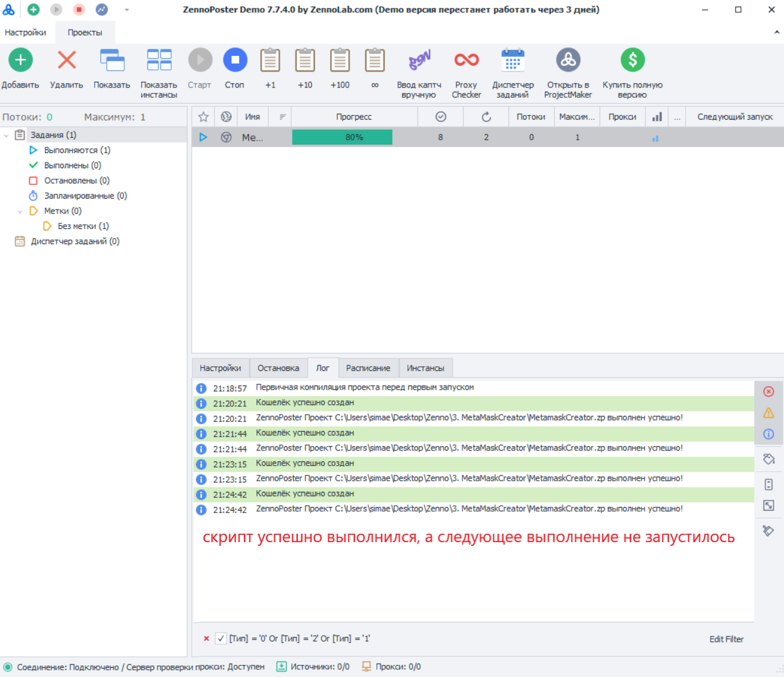Remove the log filter with the red x
This screenshot has width=784, height=677.
pyautogui.click(x=206, y=639)
